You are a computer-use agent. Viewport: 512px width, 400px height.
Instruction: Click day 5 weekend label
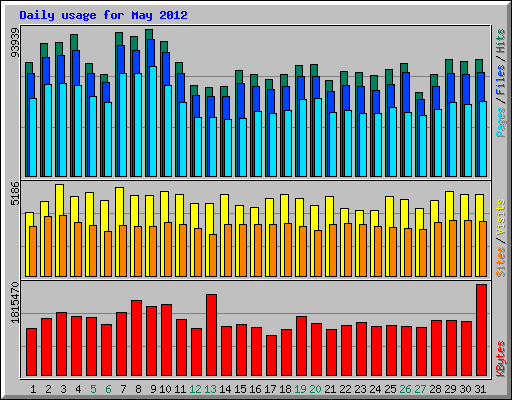[x=93, y=389]
